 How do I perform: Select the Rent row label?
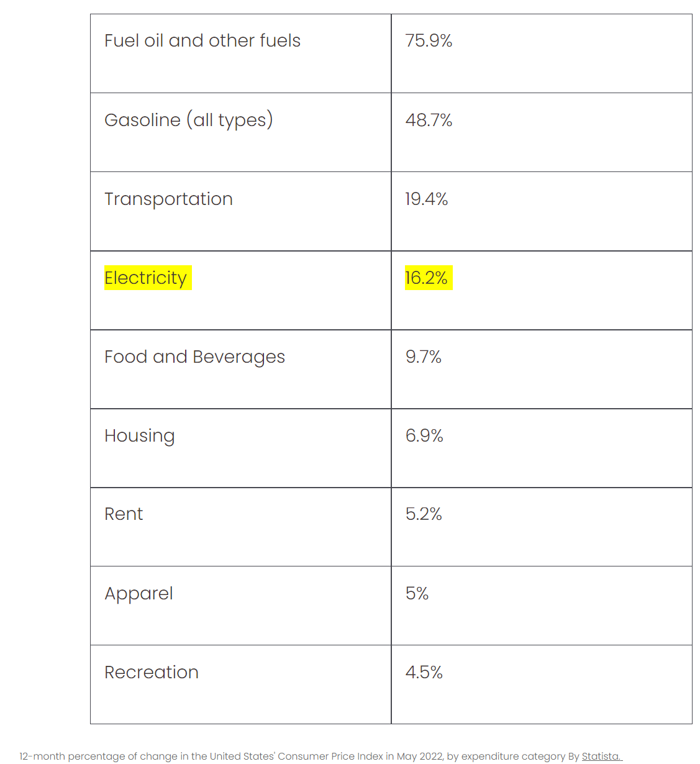(124, 514)
